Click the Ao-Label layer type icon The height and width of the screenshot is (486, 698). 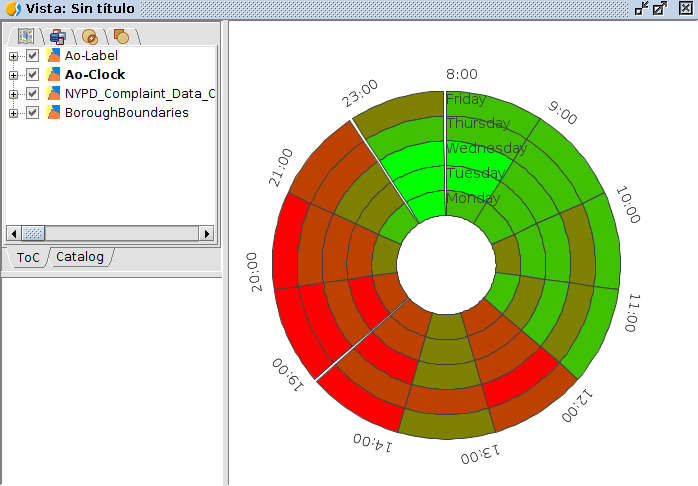coord(54,56)
